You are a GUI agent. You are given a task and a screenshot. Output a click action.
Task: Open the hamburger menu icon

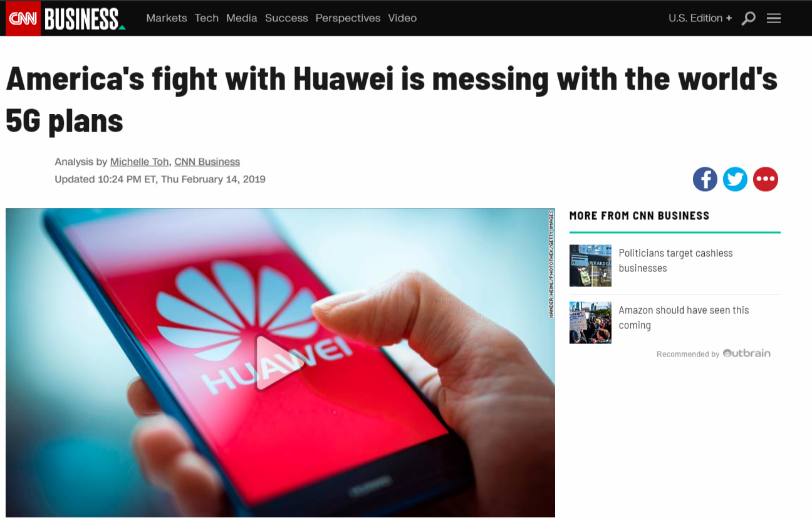774,18
